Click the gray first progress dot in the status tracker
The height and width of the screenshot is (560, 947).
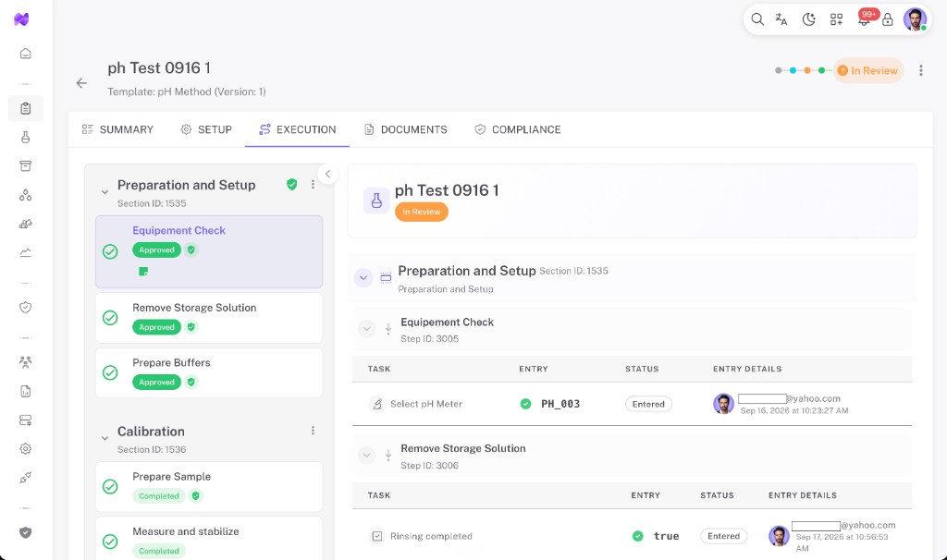click(779, 70)
